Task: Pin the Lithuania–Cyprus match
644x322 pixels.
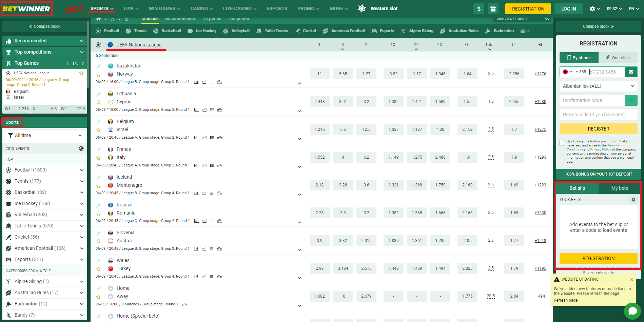Action: pos(98,94)
